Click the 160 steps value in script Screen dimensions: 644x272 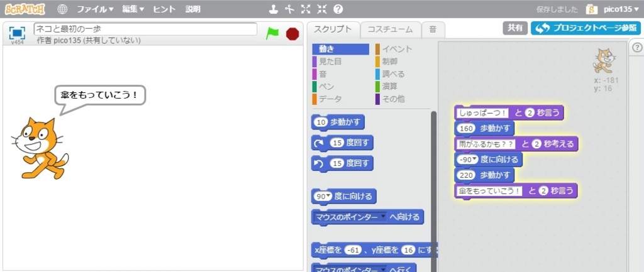pyautogui.click(x=467, y=128)
